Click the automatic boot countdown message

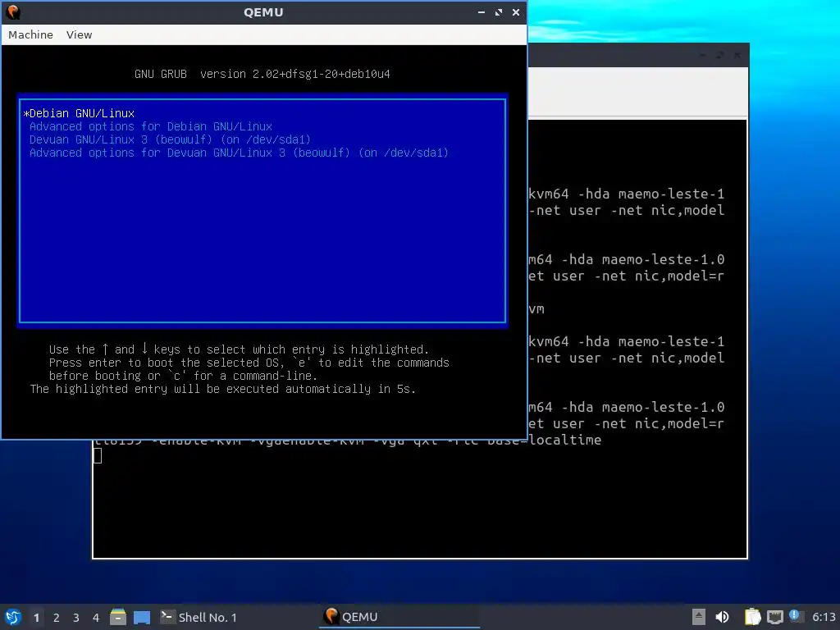(x=223, y=389)
